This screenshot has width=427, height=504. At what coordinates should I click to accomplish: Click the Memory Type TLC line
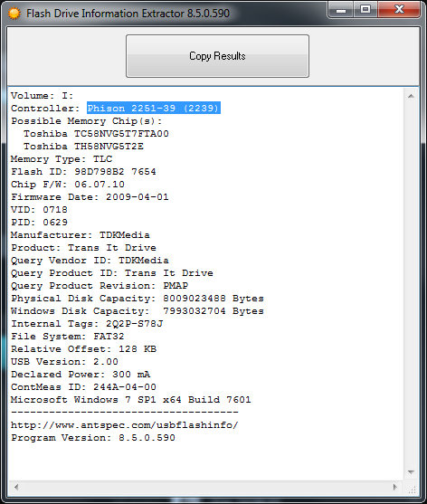(62, 159)
